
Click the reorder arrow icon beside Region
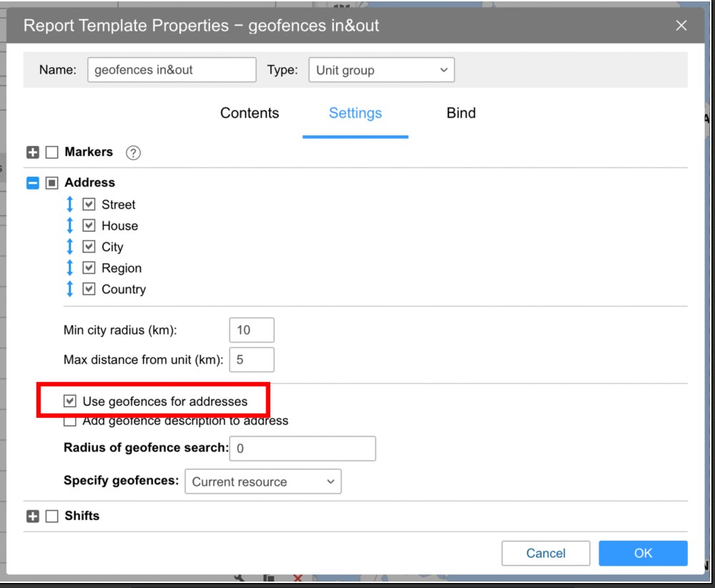(x=70, y=268)
